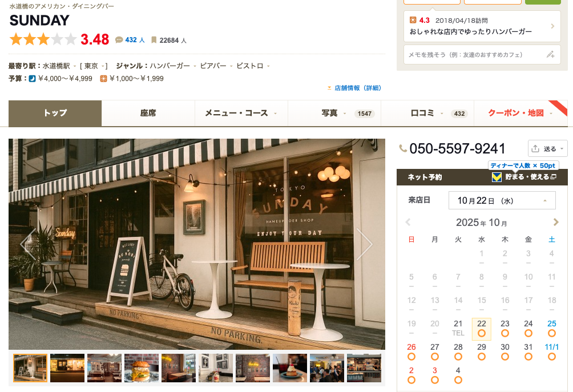This screenshot has height=392, width=573.
Task: Go to previous month in calendar
Action: click(408, 223)
